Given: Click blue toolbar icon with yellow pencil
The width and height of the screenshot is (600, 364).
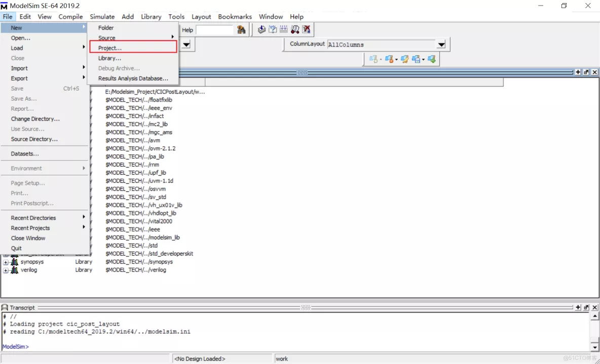Looking at the screenshot, I should (x=404, y=59).
